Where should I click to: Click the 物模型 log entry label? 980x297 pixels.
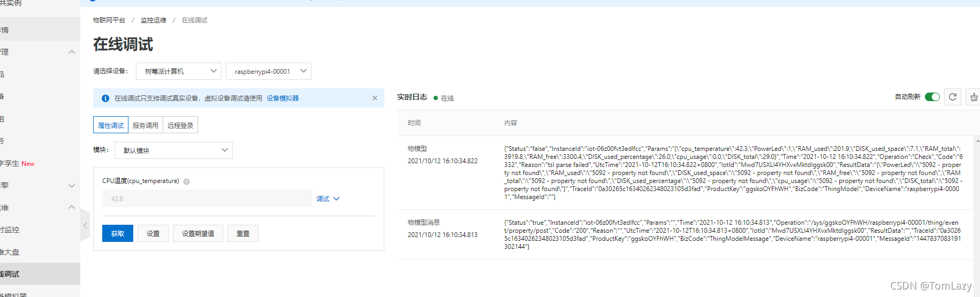point(417,149)
